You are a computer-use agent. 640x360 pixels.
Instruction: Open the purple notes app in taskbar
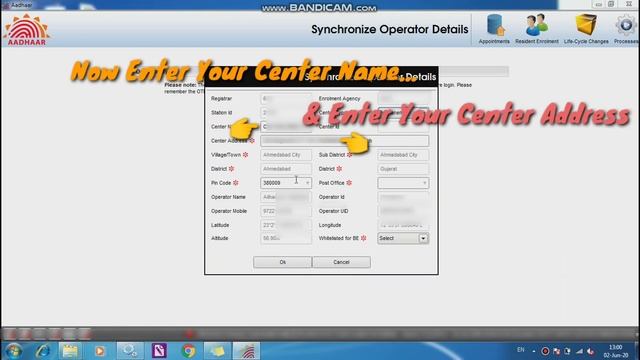(x=159, y=351)
